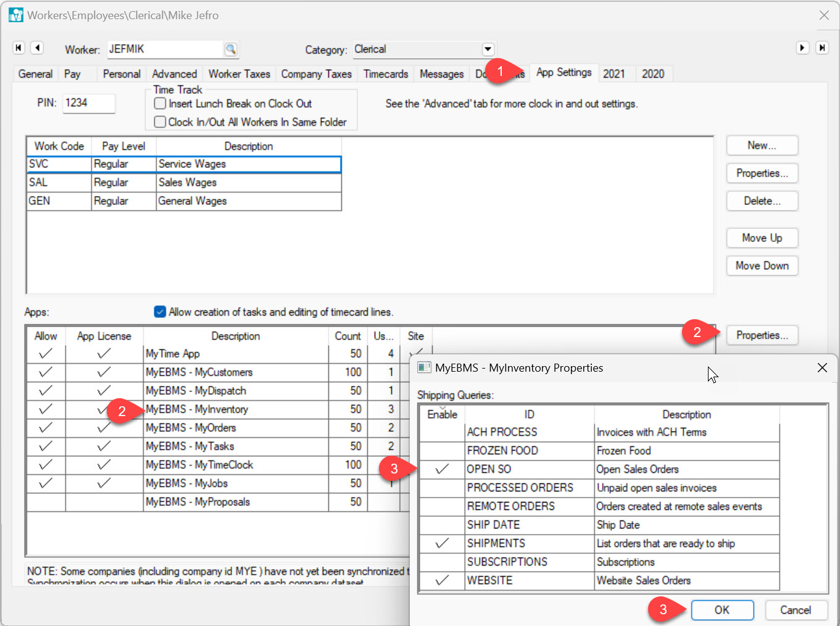840x626 pixels.
Task: Select the MyEBMS - MyOrders app row
Action: [219, 428]
